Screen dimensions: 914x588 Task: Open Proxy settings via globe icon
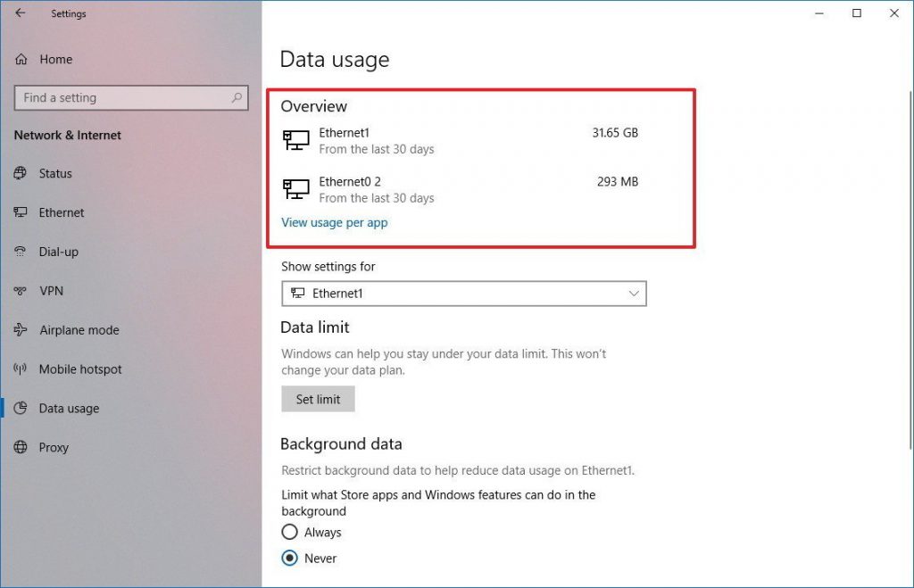tap(21, 448)
